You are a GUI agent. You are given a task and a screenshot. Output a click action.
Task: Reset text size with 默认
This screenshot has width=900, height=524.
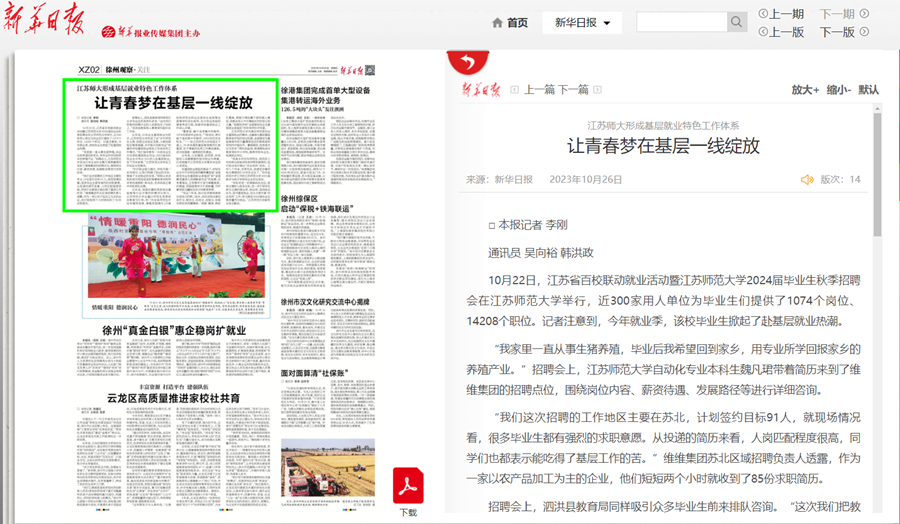click(869, 89)
